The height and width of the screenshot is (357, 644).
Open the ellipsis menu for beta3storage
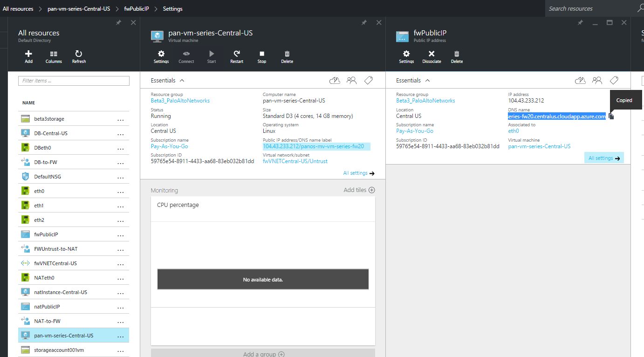point(121,119)
